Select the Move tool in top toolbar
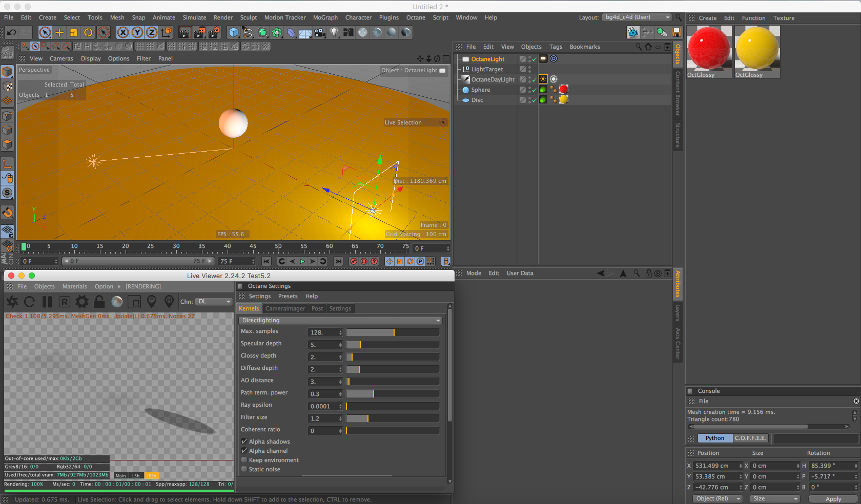This screenshot has height=504, width=861. 59,33
